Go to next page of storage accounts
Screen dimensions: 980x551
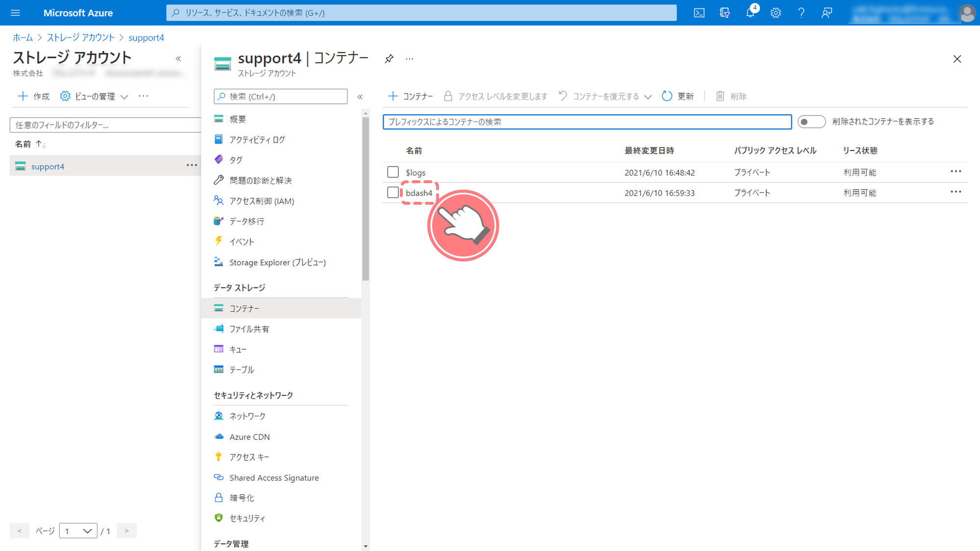pos(126,531)
